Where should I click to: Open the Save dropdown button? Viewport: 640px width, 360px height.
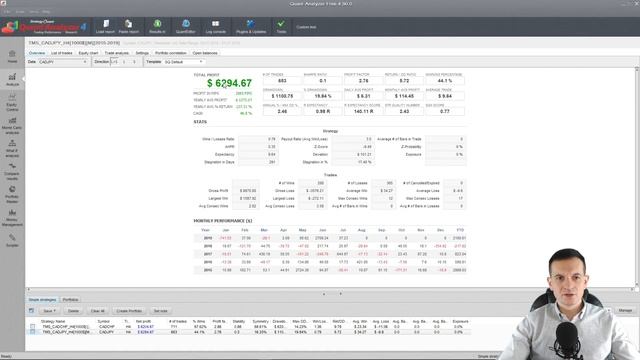[49, 311]
